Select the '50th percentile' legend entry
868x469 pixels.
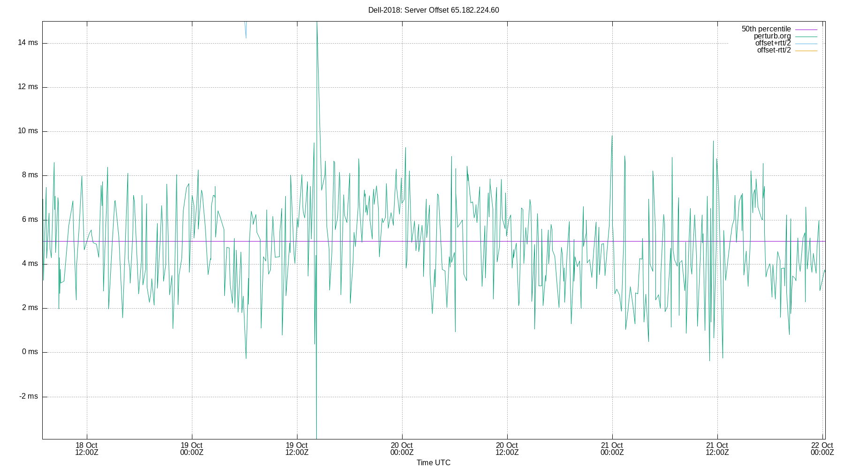(766, 29)
